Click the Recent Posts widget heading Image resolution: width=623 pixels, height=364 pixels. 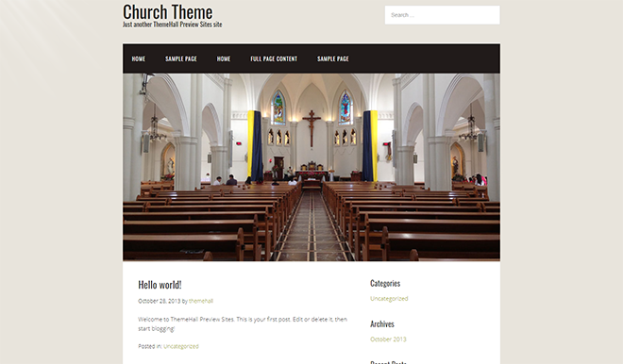[x=388, y=362]
